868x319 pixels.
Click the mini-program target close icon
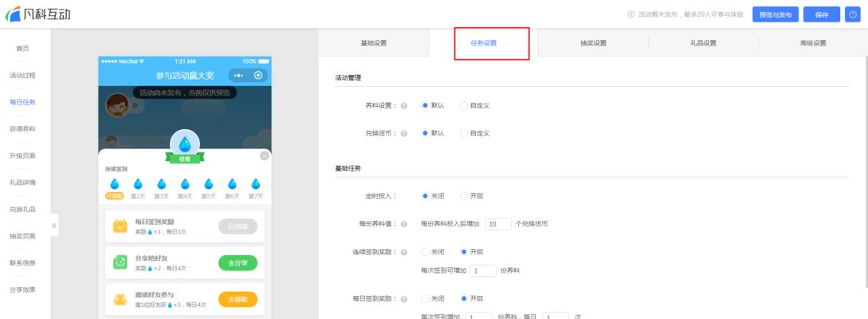258,75
